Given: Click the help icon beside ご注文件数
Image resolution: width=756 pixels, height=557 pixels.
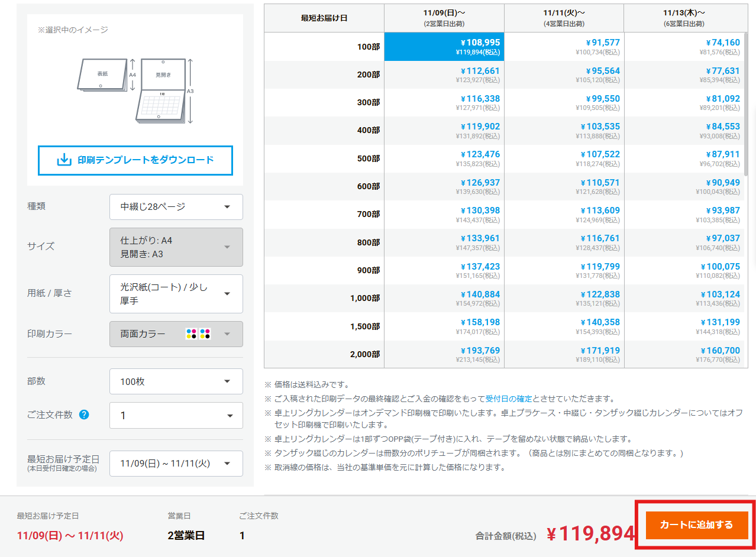Looking at the screenshot, I should pos(84,414).
